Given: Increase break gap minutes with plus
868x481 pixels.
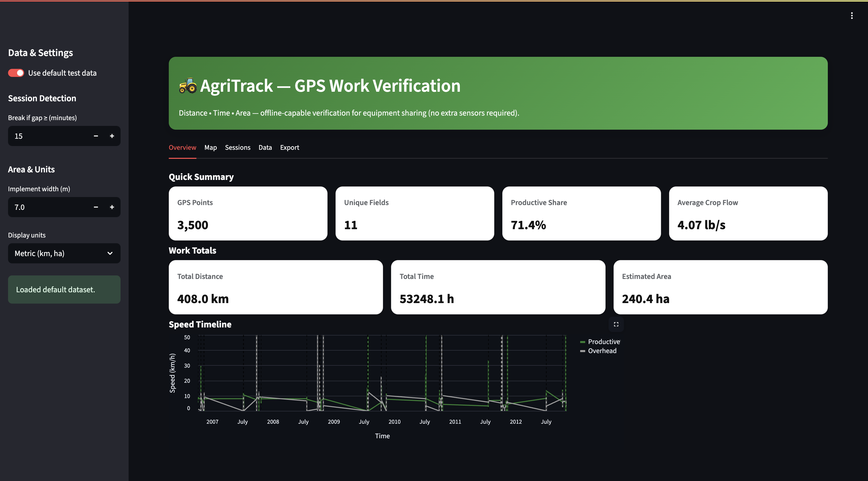Looking at the screenshot, I should click(112, 136).
